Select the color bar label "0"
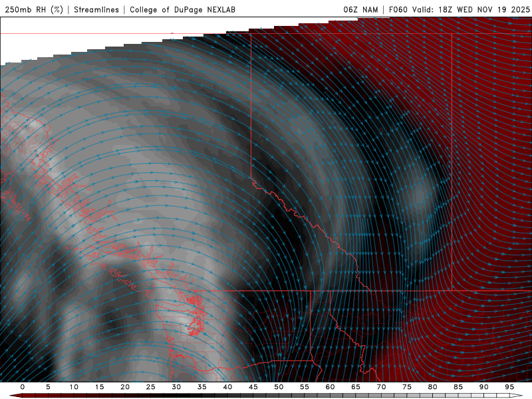This screenshot has height=399, width=532. coord(23,387)
